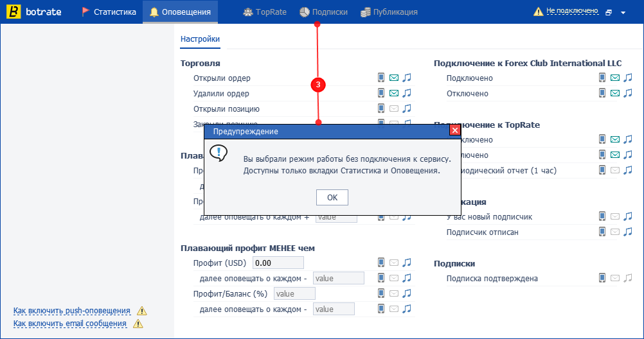Click the Торговля section heading
The image size is (644, 339).
pos(200,63)
